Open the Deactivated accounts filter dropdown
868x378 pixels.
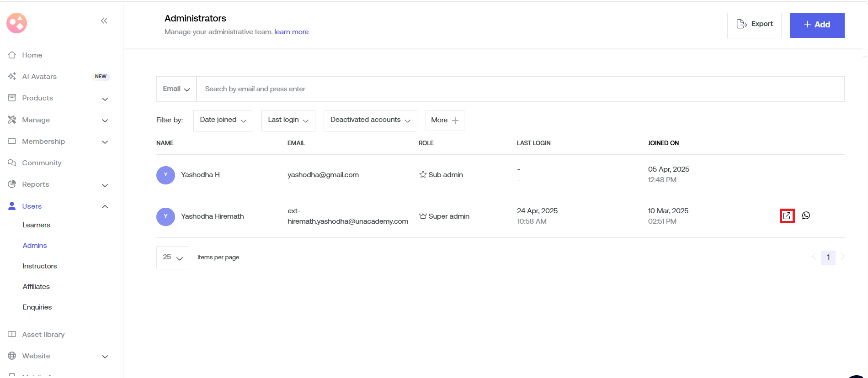[370, 120]
